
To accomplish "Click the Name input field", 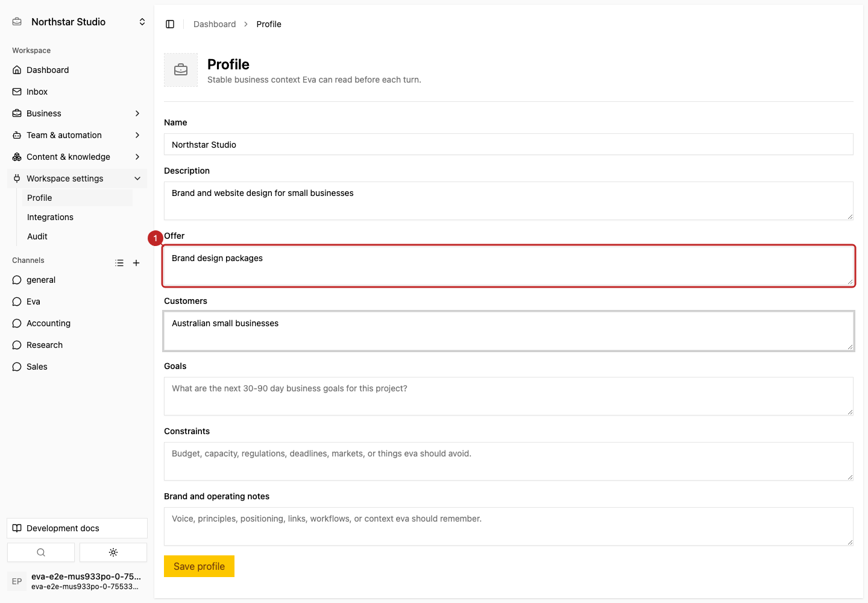I will coord(509,145).
